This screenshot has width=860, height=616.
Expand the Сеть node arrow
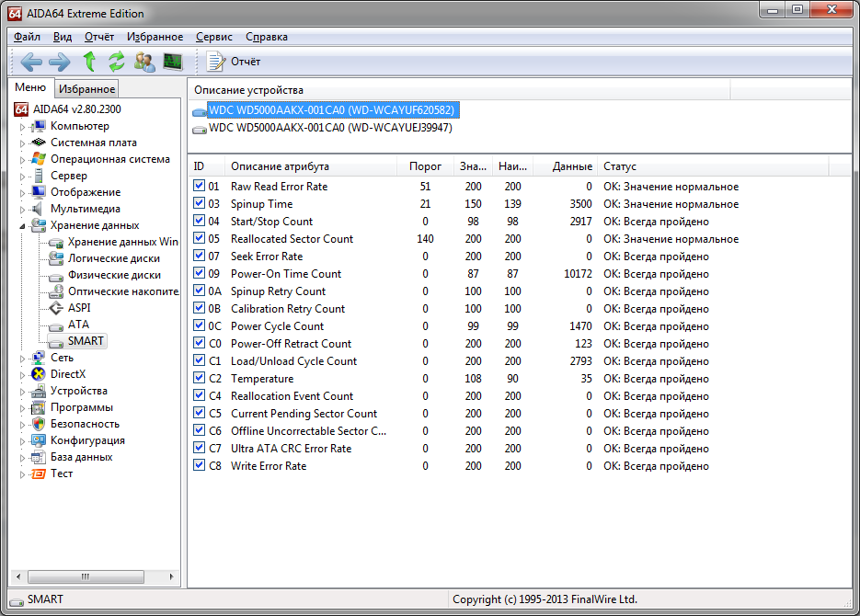pos(22,359)
